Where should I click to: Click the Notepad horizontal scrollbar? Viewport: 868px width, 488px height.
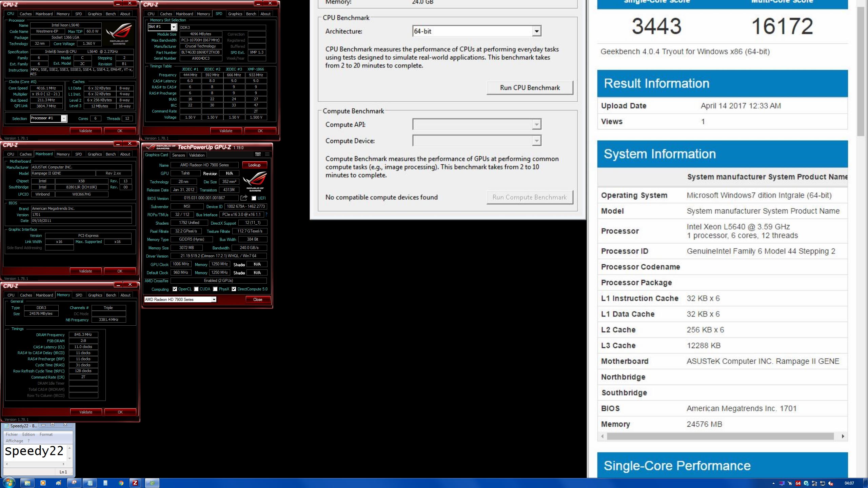point(35,464)
